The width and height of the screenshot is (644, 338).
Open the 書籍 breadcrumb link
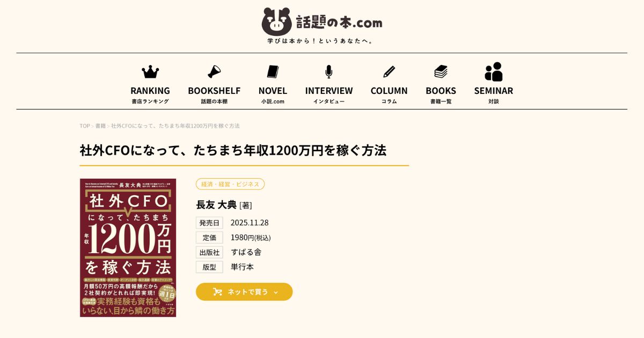click(101, 126)
